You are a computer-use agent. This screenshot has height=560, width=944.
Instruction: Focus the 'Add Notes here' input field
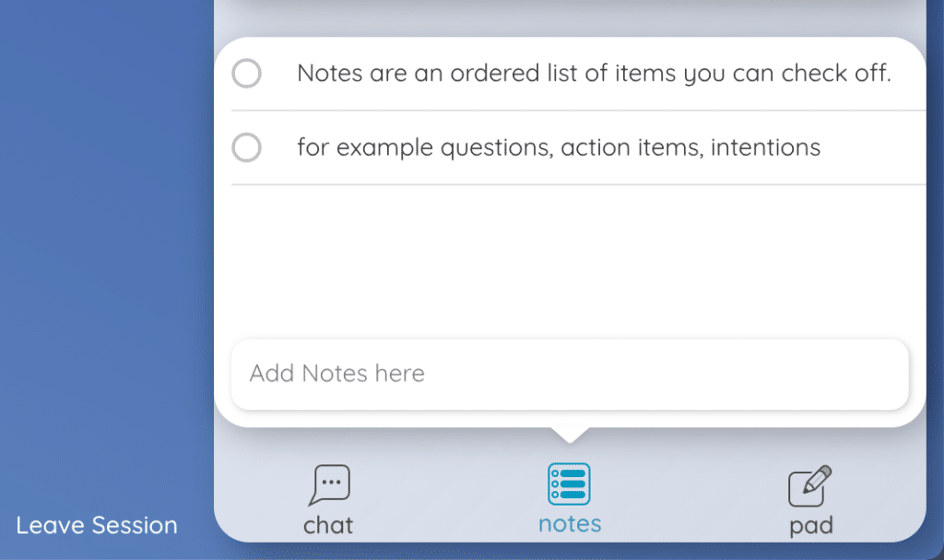click(570, 374)
